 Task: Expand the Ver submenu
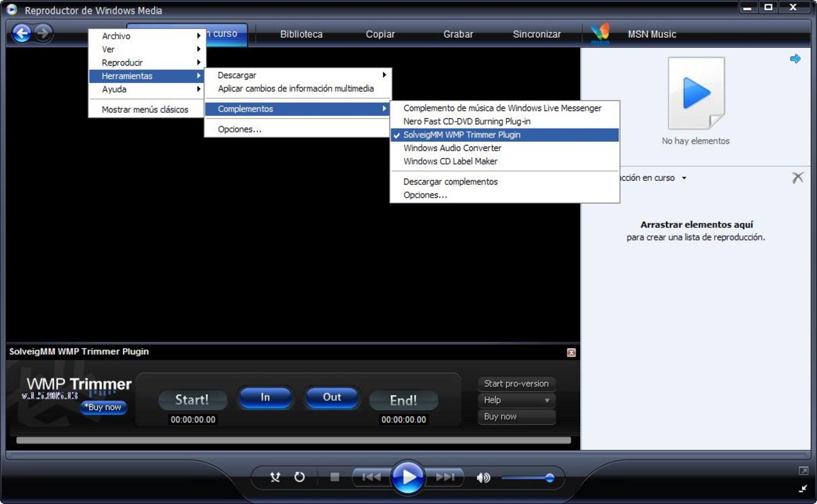tap(148, 49)
